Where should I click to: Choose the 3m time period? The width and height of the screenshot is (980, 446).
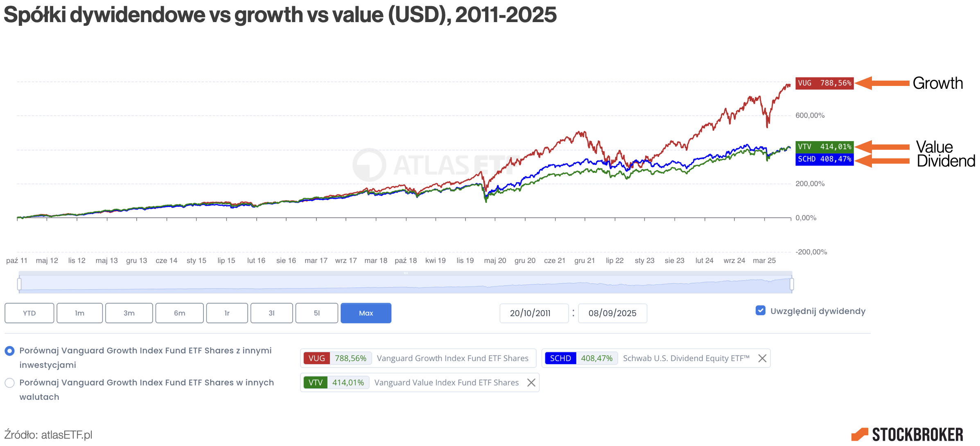(129, 313)
